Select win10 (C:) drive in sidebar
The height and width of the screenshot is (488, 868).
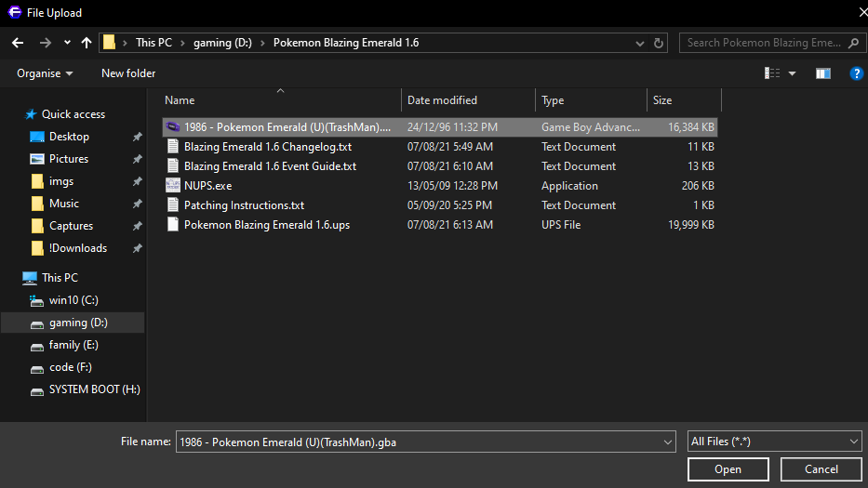coord(73,300)
